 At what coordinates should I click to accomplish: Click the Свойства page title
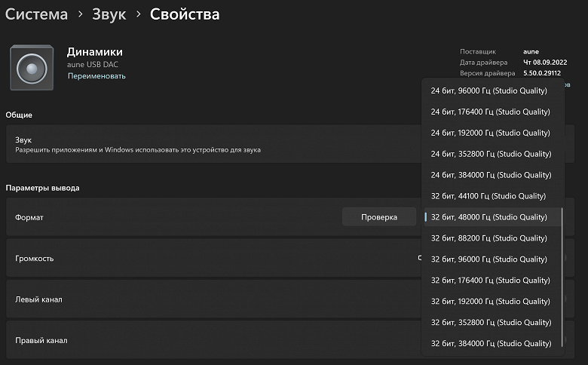[185, 14]
